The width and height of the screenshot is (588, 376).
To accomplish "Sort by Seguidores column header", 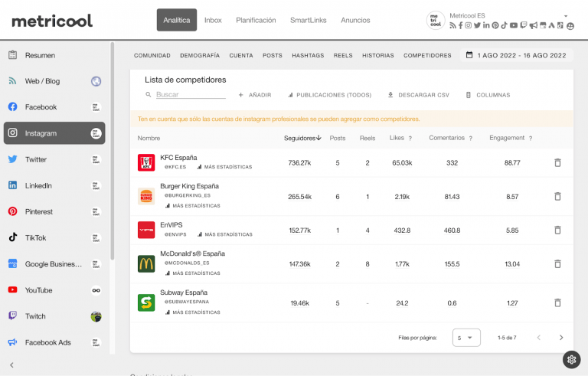I will tap(302, 138).
